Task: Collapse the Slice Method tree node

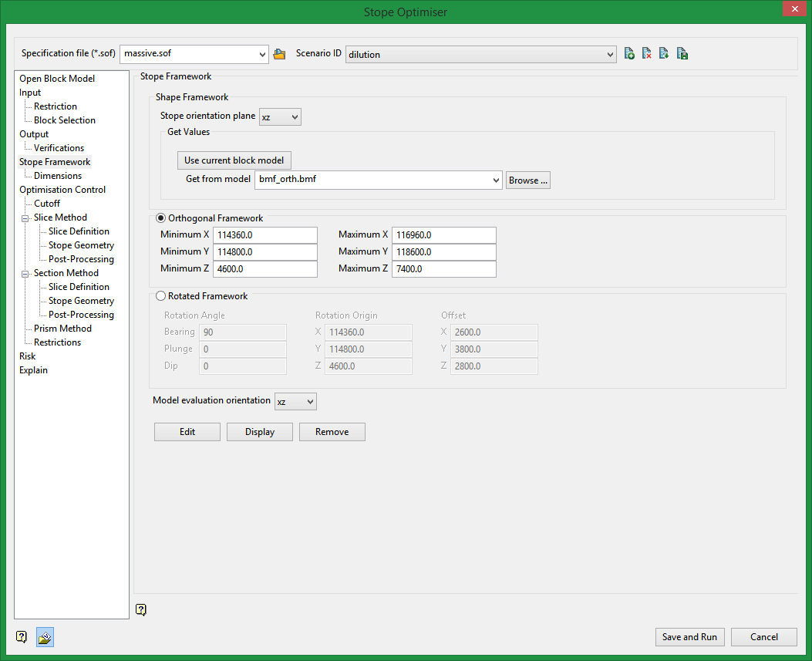Action: (x=26, y=218)
